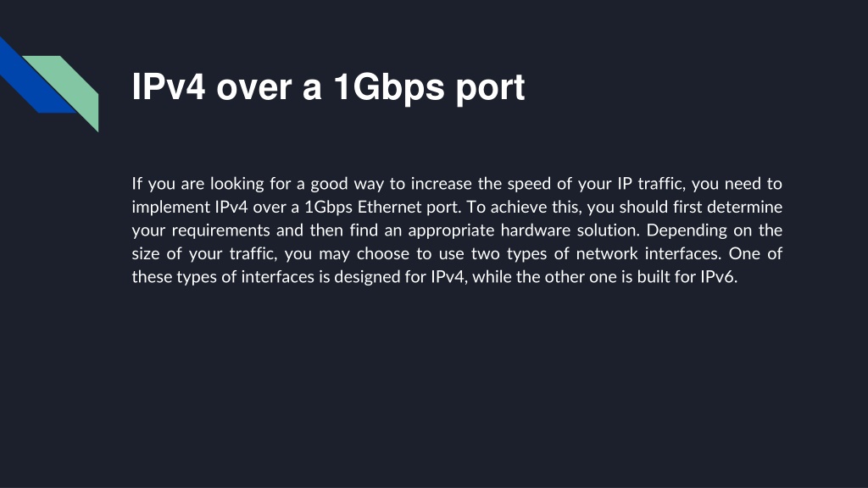The width and height of the screenshot is (868, 488).
Task: Click the word 'IPv6.' ending the paragraph
Action: point(719,277)
